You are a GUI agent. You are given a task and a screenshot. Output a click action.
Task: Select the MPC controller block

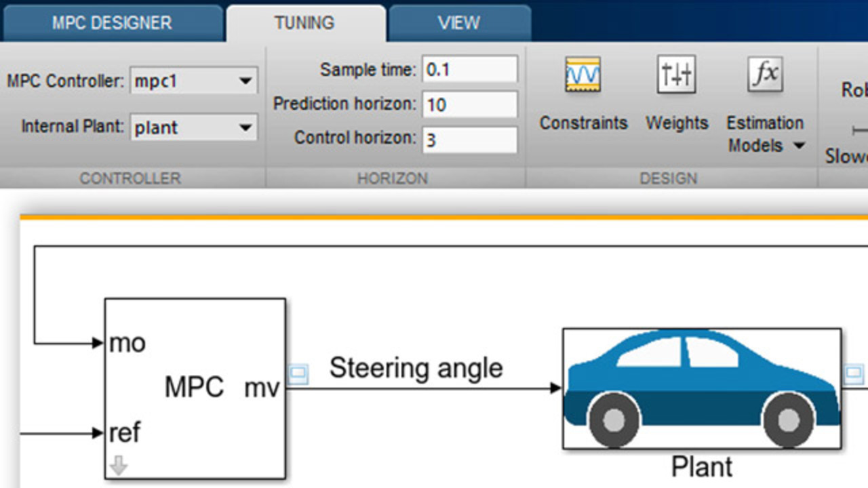coord(195,388)
